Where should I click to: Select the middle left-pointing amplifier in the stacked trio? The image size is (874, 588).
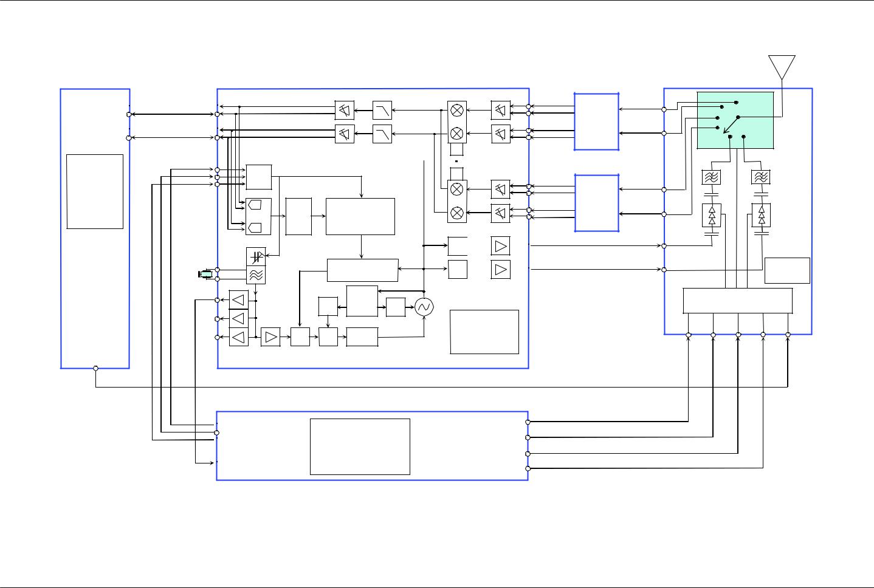click(239, 318)
